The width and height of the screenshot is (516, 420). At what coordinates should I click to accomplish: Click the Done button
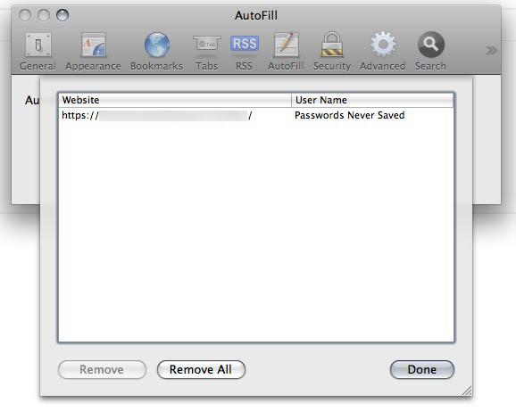point(422,369)
